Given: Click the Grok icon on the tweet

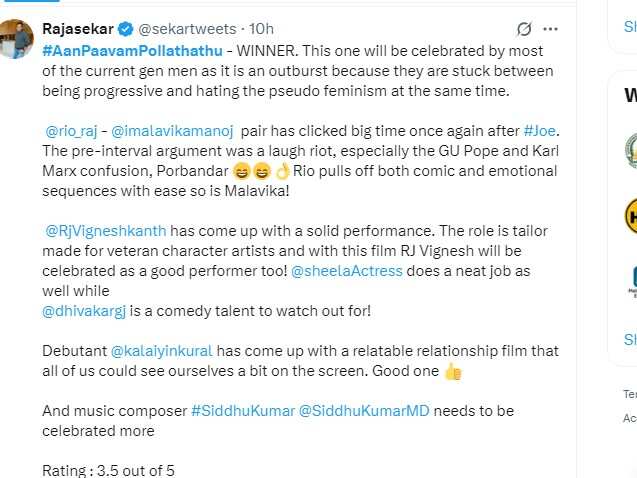Looking at the screenshot, I should (x=524, y=30).
